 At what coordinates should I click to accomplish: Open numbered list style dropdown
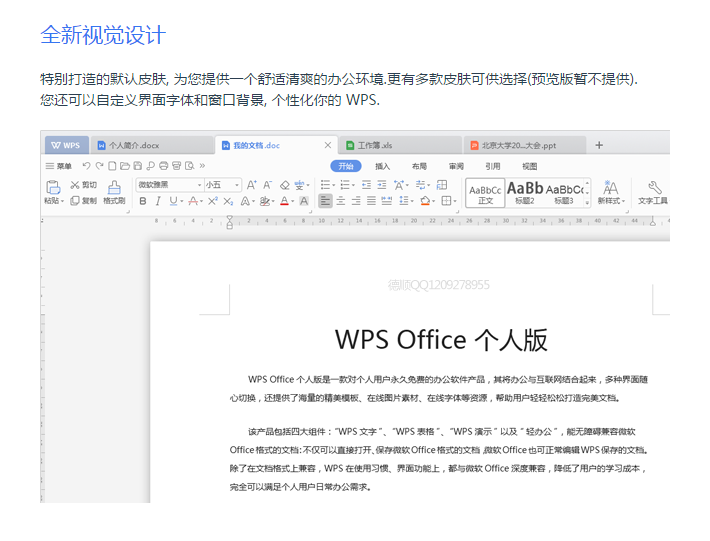(353, 185)
